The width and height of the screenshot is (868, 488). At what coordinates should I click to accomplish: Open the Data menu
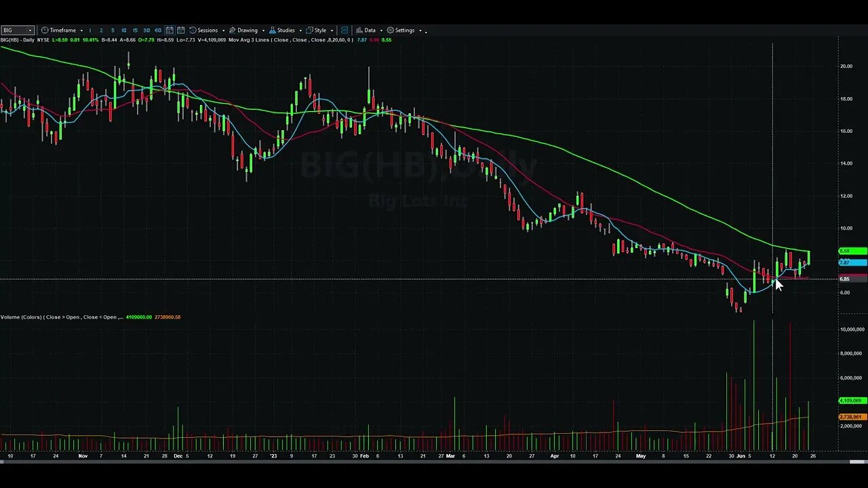point(366,30)
